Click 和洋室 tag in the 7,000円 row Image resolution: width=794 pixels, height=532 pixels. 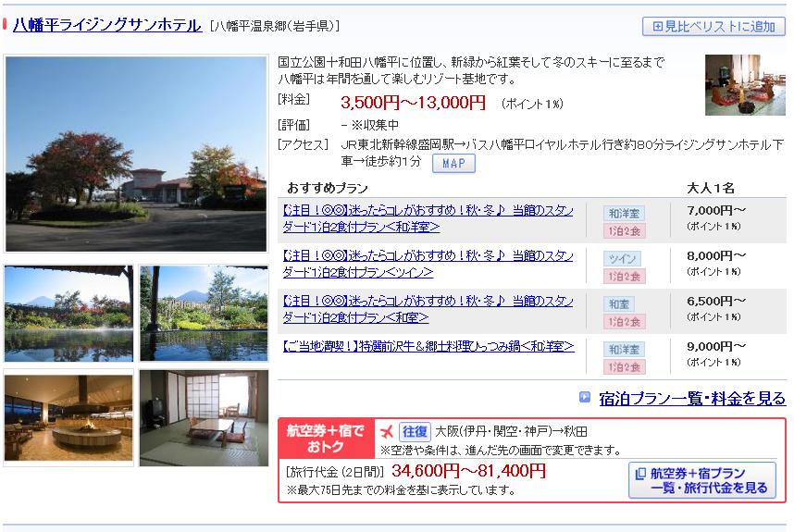point(624,214)
